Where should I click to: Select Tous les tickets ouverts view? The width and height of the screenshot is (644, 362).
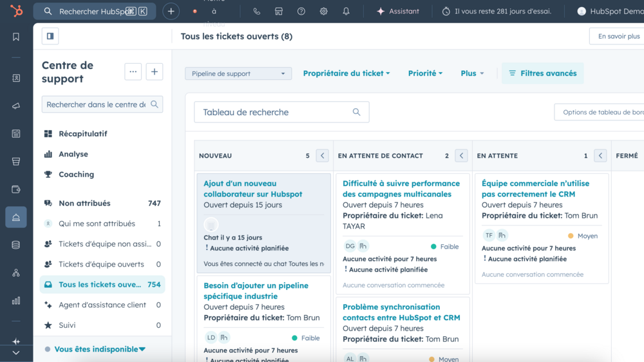[x=102, y=284]
